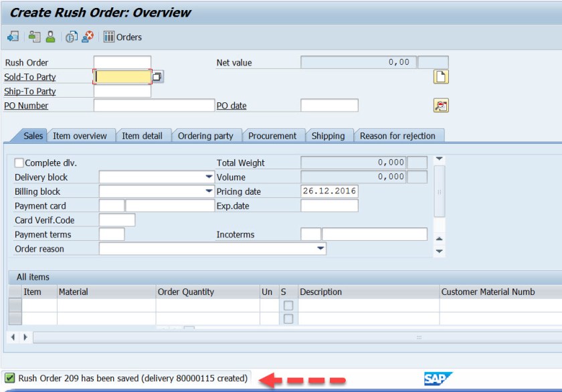Tick the Complete dlv. checkbox
This screenshot has width=562, height=392.
click(x=19, y=163)
